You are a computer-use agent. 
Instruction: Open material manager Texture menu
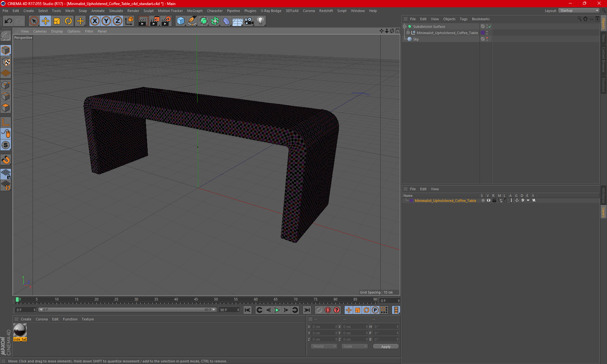pyautogui.click(x=88, y=319)
